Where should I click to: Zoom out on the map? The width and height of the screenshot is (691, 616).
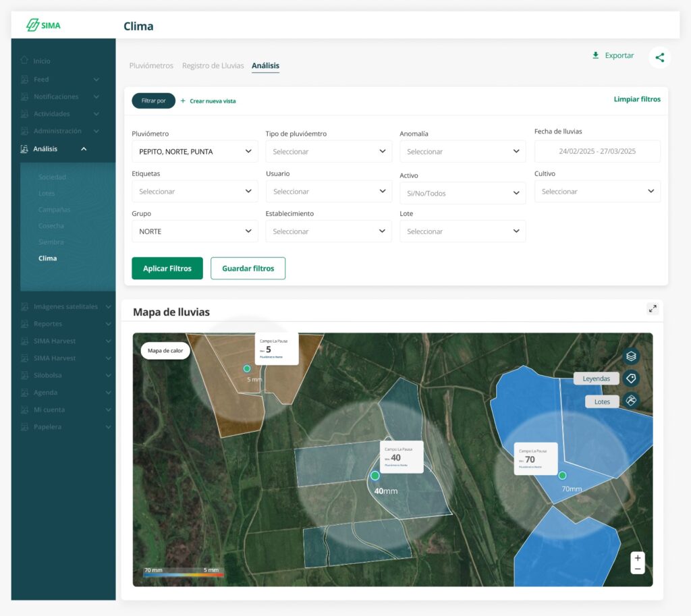pyautogui.click(x=637, y=569)
